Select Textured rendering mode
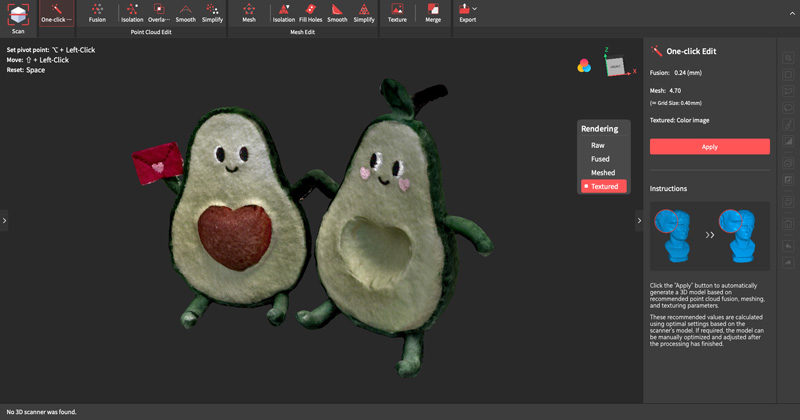 click(604, 186)
